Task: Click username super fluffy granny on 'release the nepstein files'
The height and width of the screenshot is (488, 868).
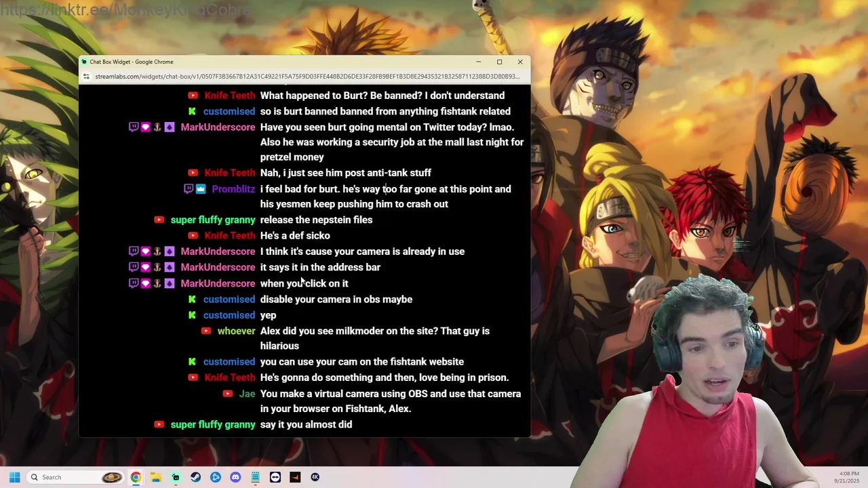Action: pyautogui.click(x=213, y=220)
